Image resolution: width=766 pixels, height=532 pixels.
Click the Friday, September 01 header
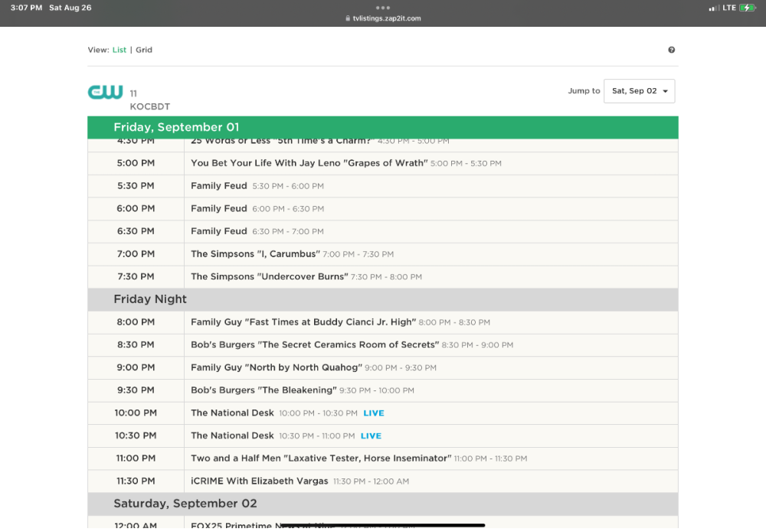coord(383,127)
